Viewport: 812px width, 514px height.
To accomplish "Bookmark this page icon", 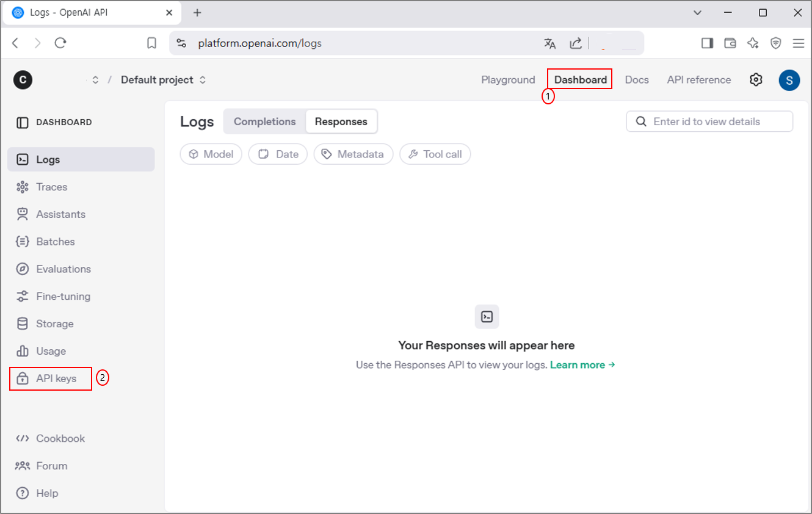I will pyautogui.click(x=152, y=43).
